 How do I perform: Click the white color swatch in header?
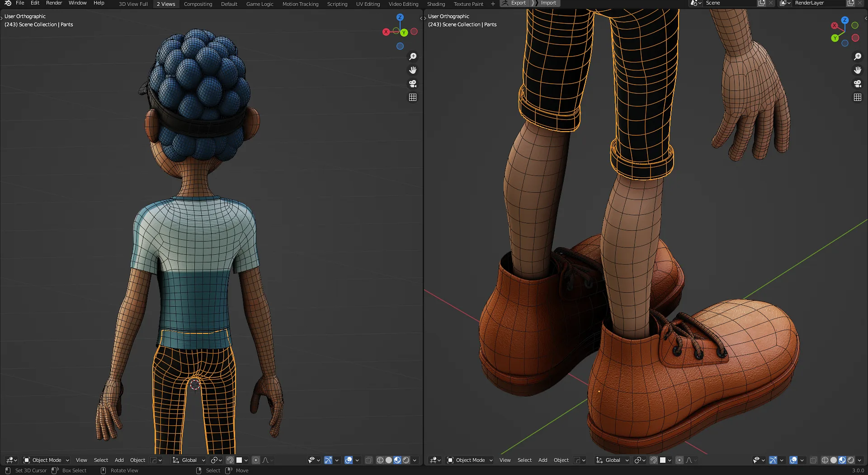pos(239,460)
